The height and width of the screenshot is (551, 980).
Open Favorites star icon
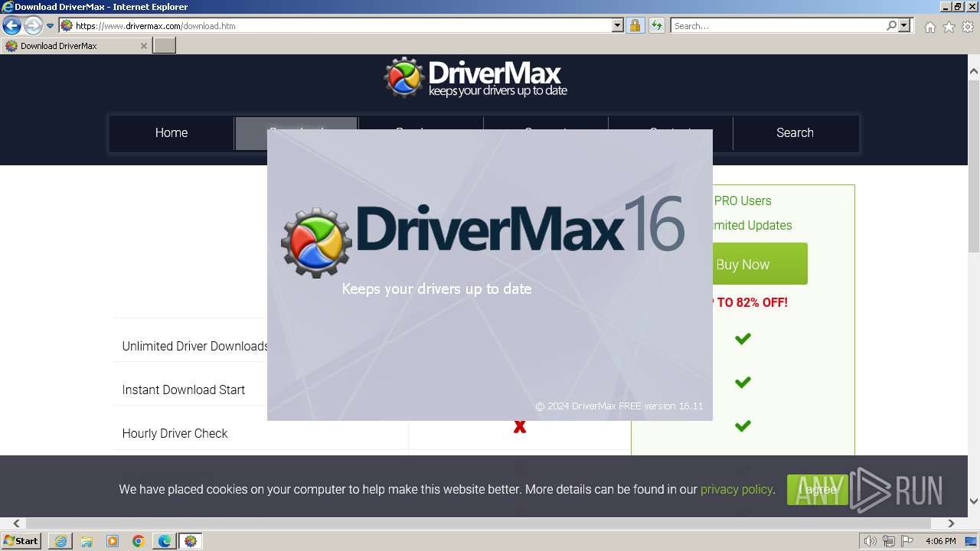tap(949, 27)
